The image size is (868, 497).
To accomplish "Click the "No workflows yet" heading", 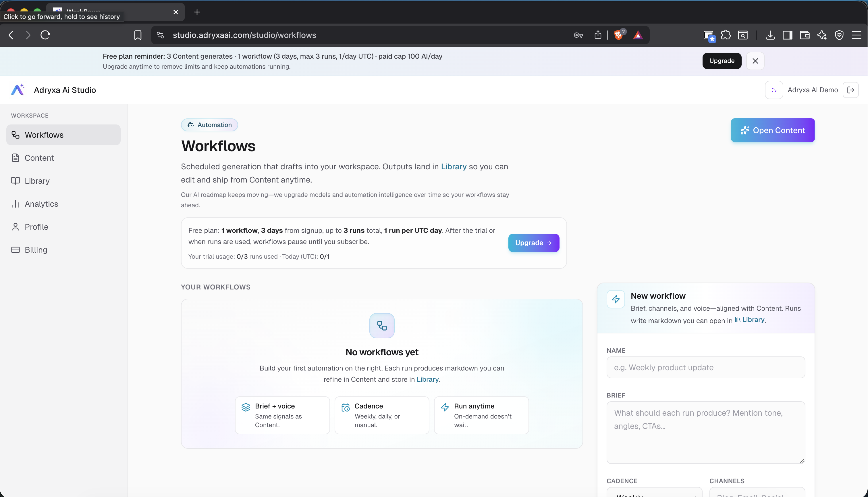I will [x=382, y=352].
